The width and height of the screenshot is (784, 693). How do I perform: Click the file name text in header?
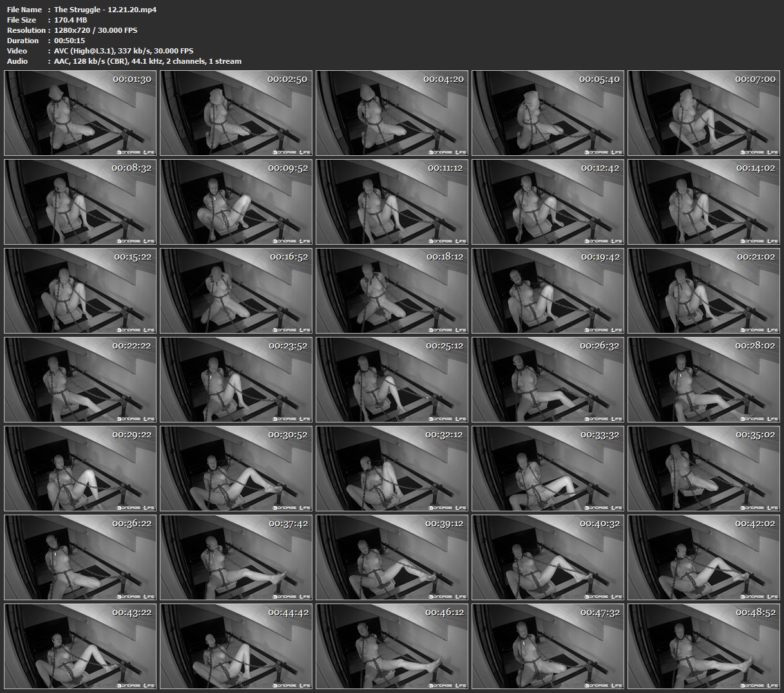[x=105, y=10]
